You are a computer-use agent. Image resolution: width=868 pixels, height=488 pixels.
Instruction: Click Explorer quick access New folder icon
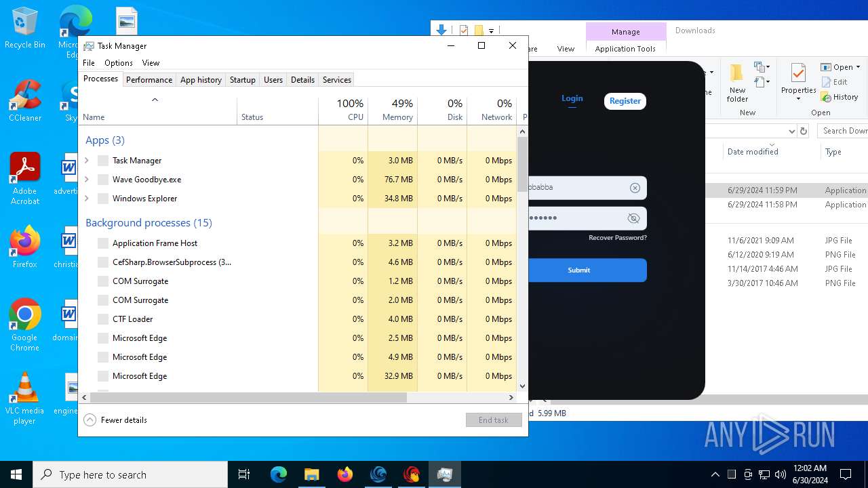click(479, 30)
